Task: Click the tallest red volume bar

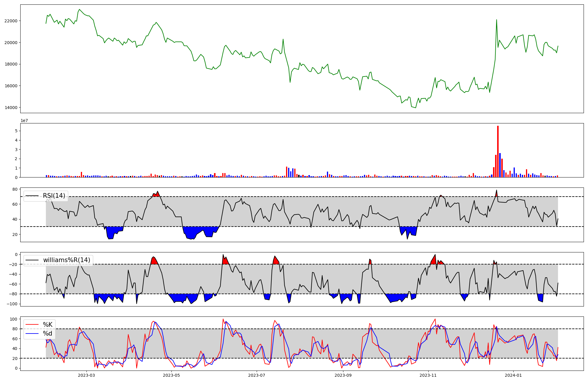Action: 498,151
